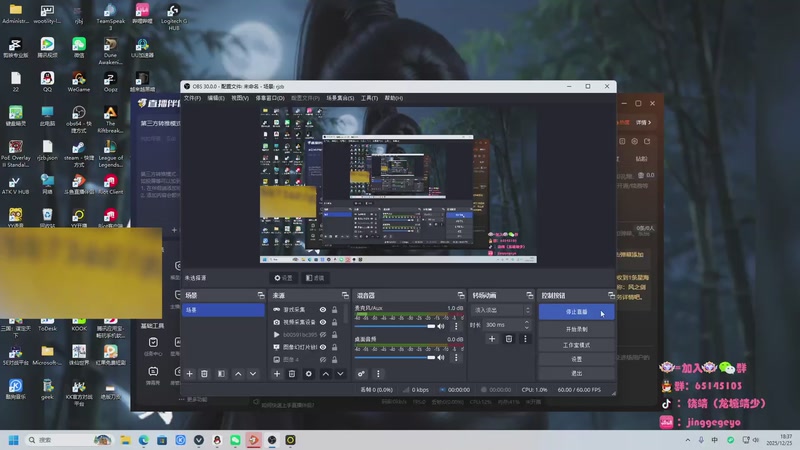
Task: Select the 场景 item in scenes list
Action: click(x=223, y=310)
